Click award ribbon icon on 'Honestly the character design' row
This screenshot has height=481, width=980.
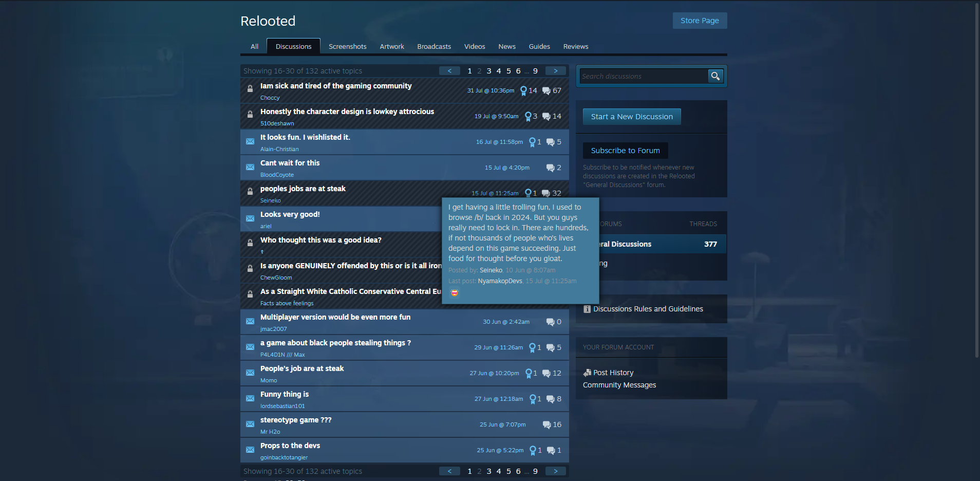[528, 117]
